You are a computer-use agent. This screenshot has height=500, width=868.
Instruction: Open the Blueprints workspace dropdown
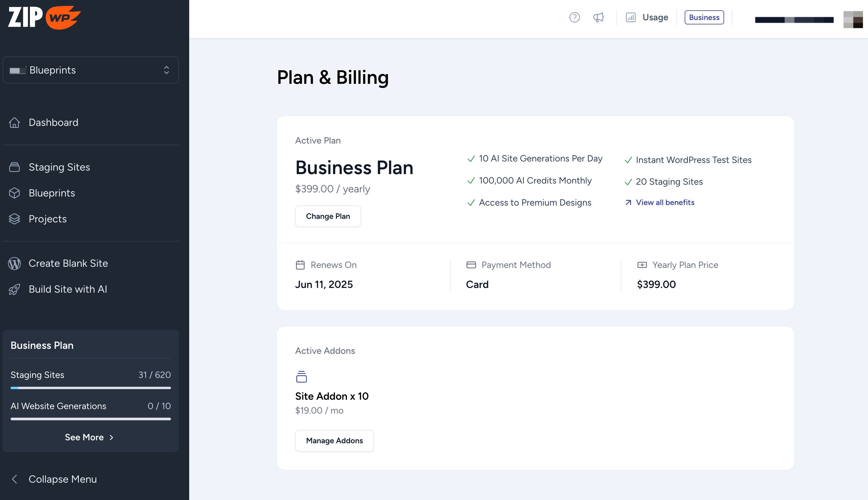click(91, 70)
